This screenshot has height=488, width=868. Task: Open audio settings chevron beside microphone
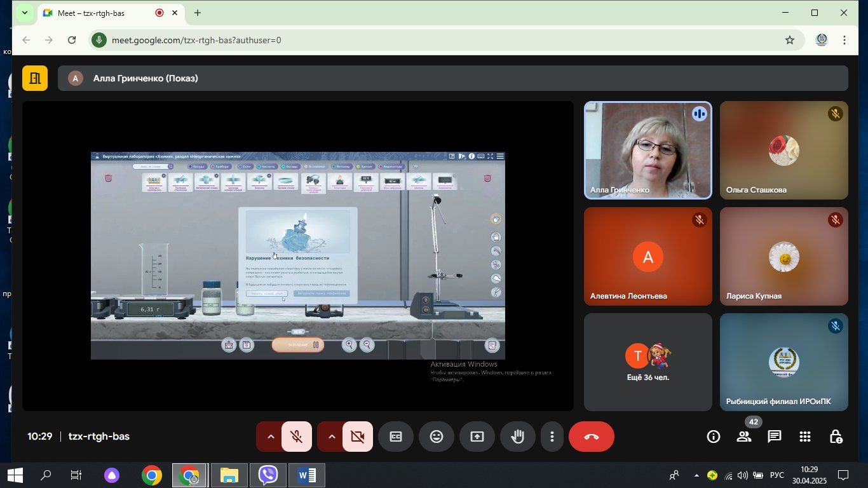270,437
